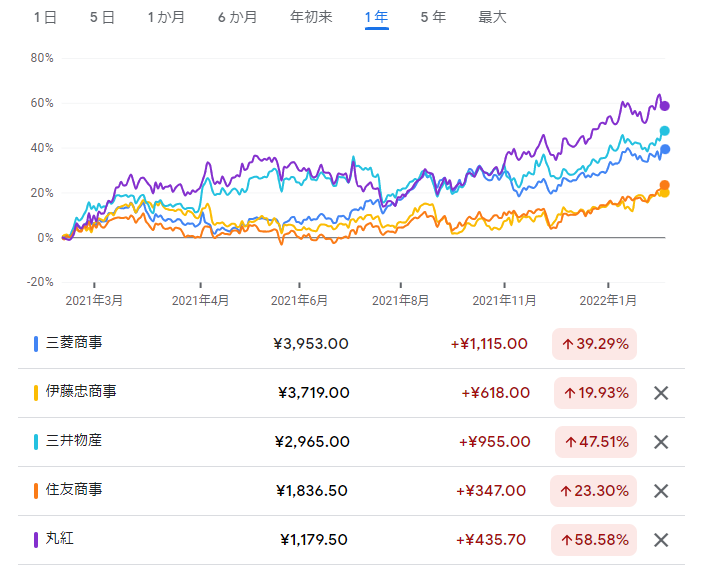Click the +¥955.00 change value

click(x=494, y=442)
